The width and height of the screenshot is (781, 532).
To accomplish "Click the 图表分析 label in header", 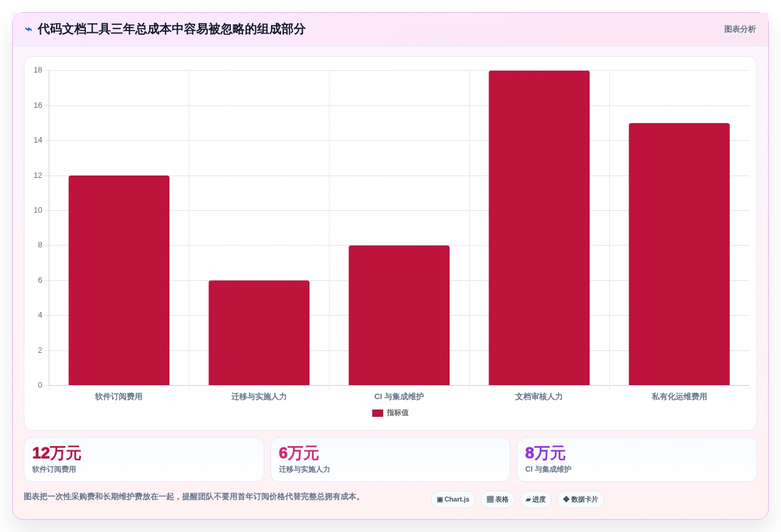I will [740, 29].
